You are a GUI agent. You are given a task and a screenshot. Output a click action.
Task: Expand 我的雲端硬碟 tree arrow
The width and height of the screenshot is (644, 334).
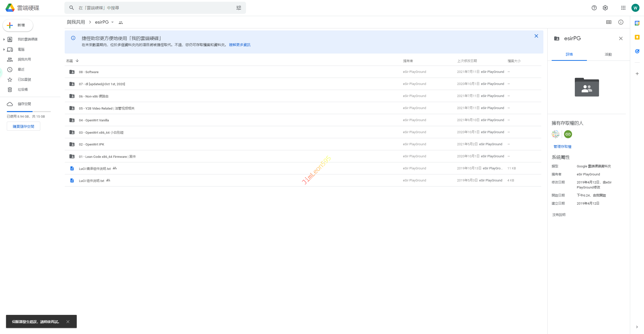coord(4,39)
